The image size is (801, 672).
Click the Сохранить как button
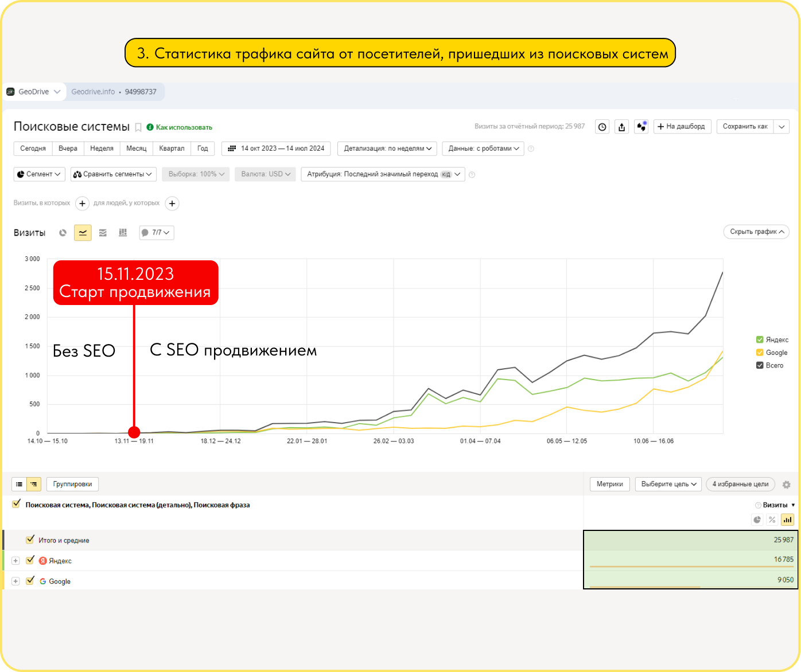745,127
